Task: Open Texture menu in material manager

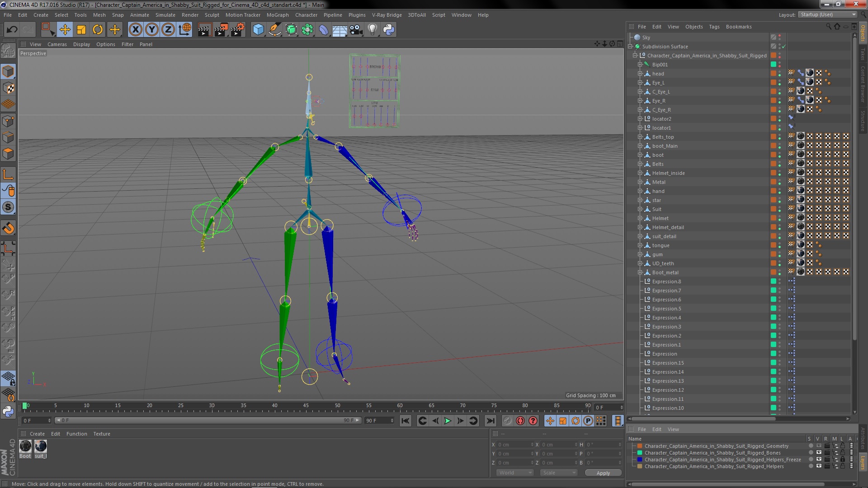Action: pyautogui.click(x=102, y=434)
